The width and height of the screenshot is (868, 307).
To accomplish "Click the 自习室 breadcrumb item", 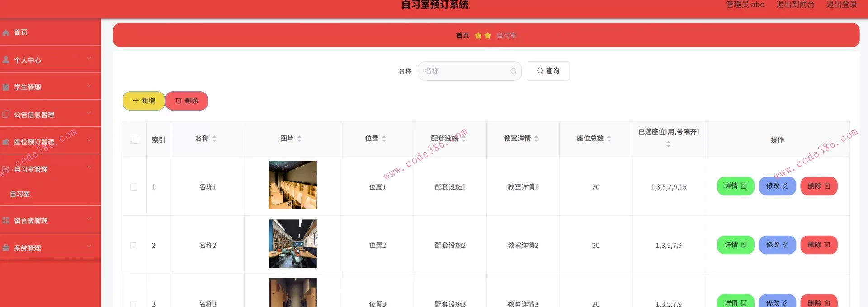I will pyautogui.click(x=506, y=35).
